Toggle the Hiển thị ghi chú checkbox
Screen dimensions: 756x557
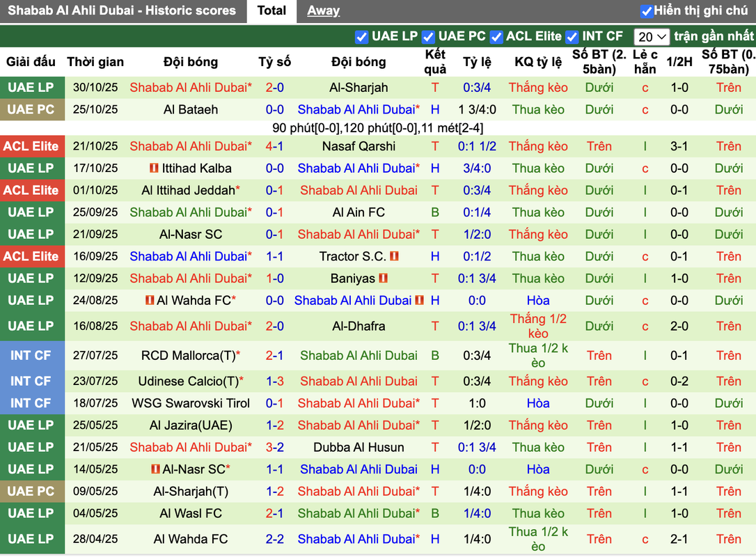(x=647, y=11)
